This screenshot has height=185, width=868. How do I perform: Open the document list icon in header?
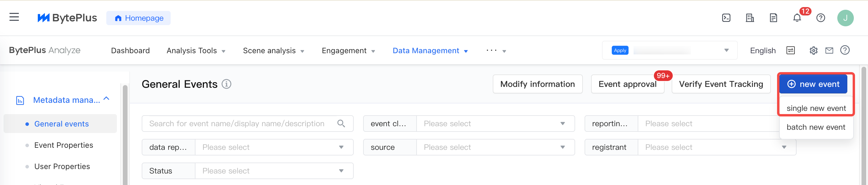tap(773, 18)
